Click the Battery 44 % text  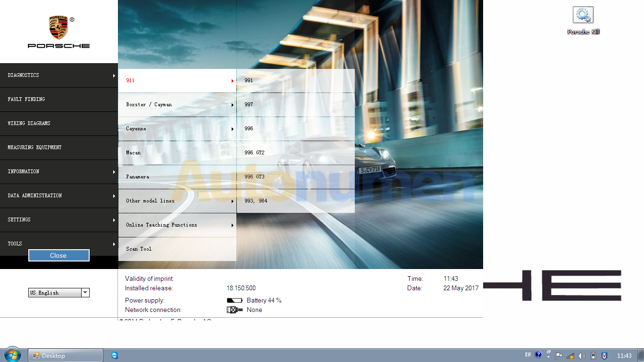(x=264, y=300)
